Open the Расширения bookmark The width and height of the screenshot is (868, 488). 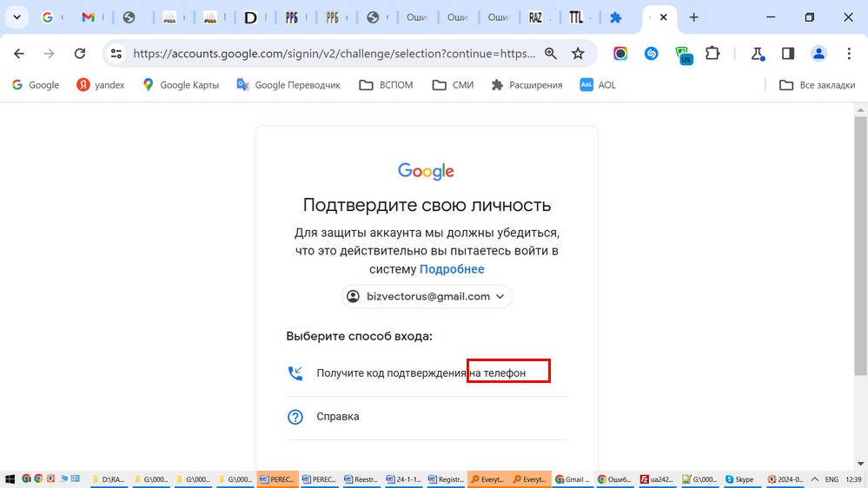point(527,84)
